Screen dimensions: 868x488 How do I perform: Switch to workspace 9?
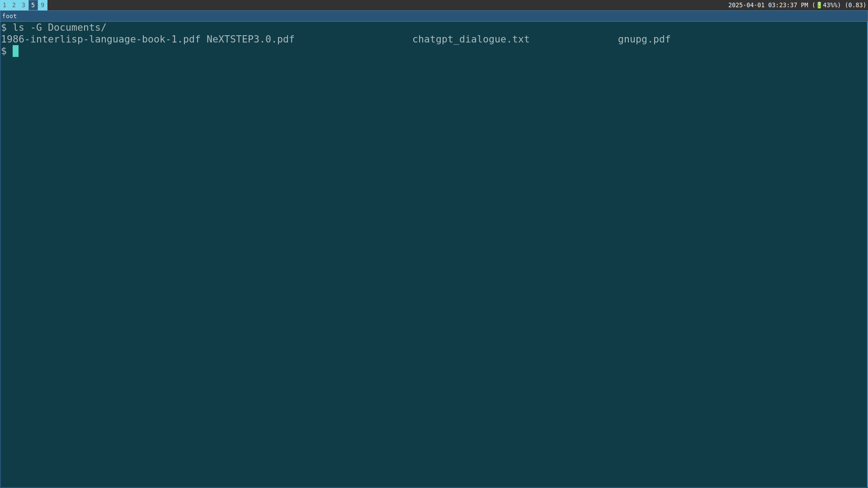(x=42, y=5)
